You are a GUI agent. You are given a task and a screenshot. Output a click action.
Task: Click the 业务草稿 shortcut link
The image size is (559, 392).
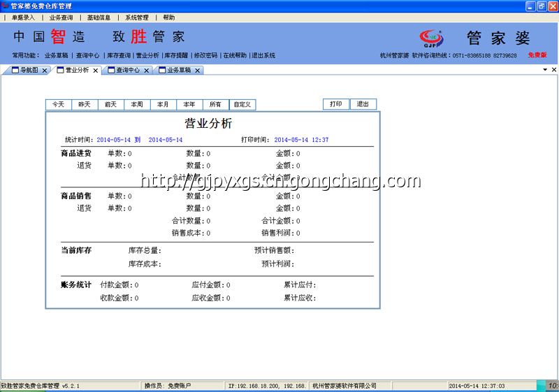point(56,55)
